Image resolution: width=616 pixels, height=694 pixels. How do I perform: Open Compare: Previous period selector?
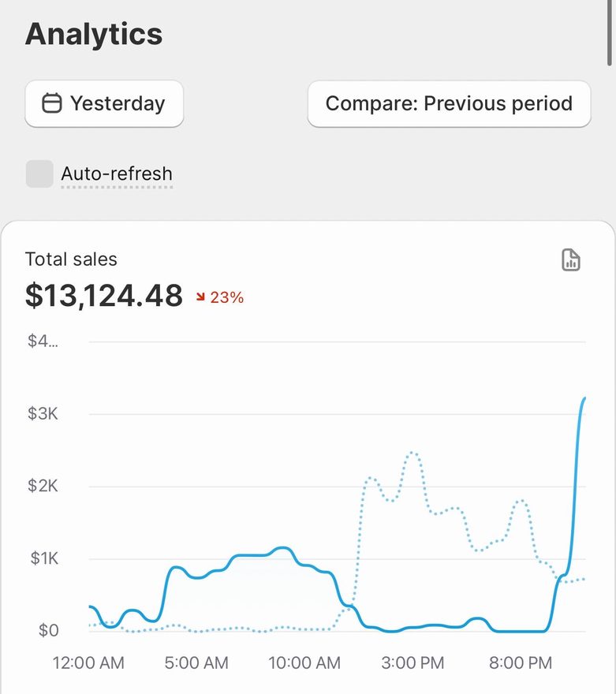(x=449, y=103)
